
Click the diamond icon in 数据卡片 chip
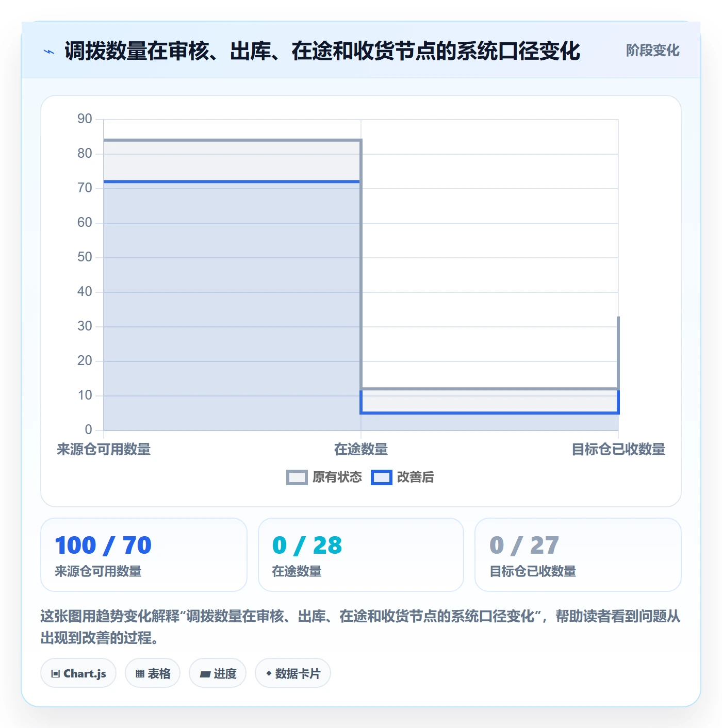pyautogui.click(x=269, y=673)
